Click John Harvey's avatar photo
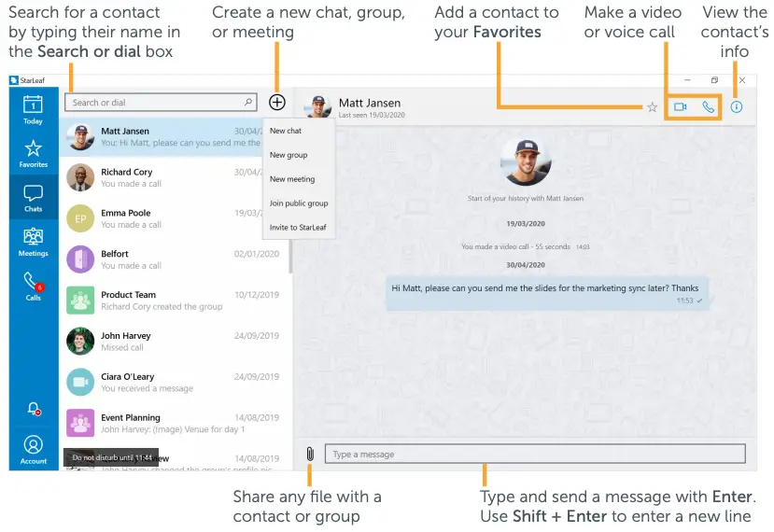Viewport: 774px width, 532px height. [80, 341]
